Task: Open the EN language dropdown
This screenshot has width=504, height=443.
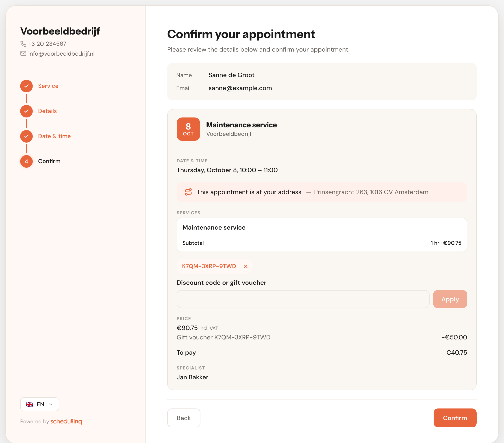Action: click(39, 404)
